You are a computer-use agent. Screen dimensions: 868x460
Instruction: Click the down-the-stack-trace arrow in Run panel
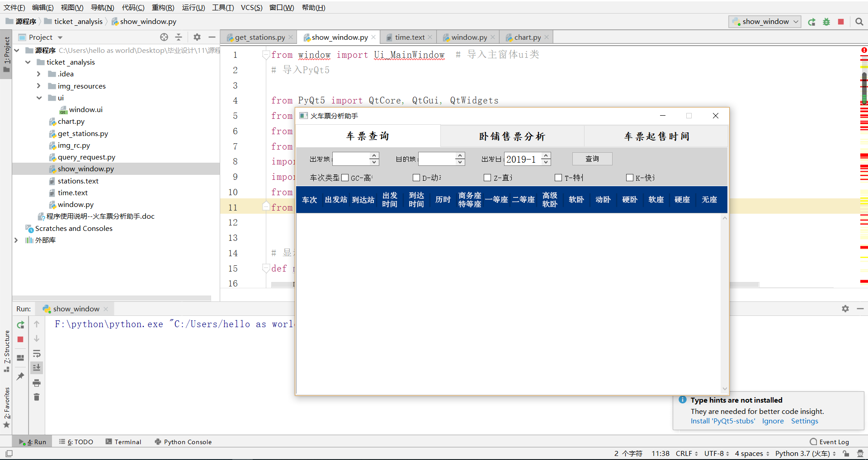tap(37, 338)
